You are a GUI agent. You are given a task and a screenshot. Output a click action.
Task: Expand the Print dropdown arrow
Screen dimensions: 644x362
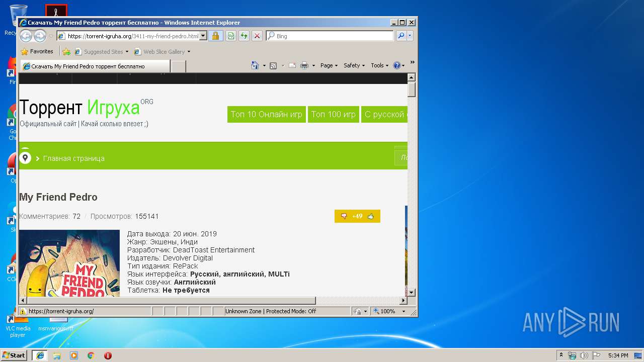pos(313,65)
